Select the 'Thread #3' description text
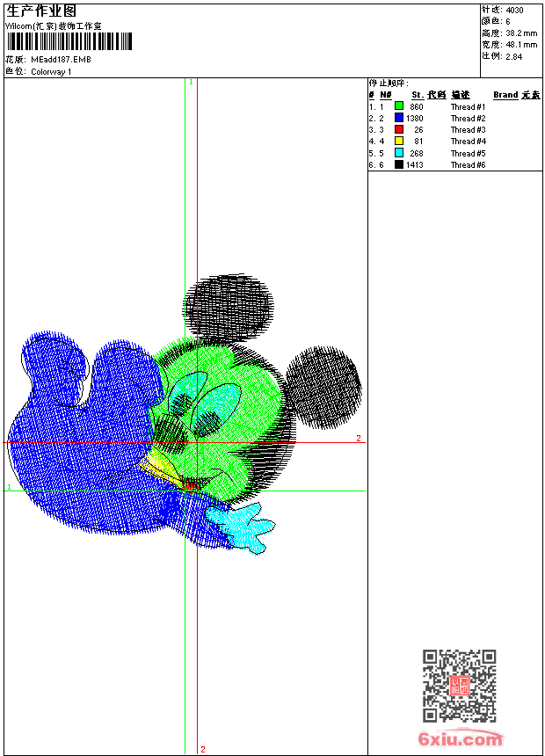The width and height of the screenshot is (545, 756). 468,130
